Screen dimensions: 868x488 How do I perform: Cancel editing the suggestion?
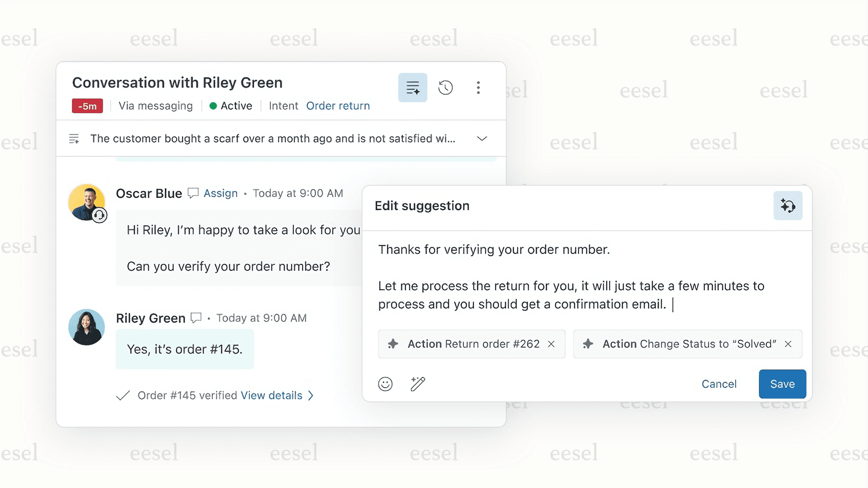point(719,384)
